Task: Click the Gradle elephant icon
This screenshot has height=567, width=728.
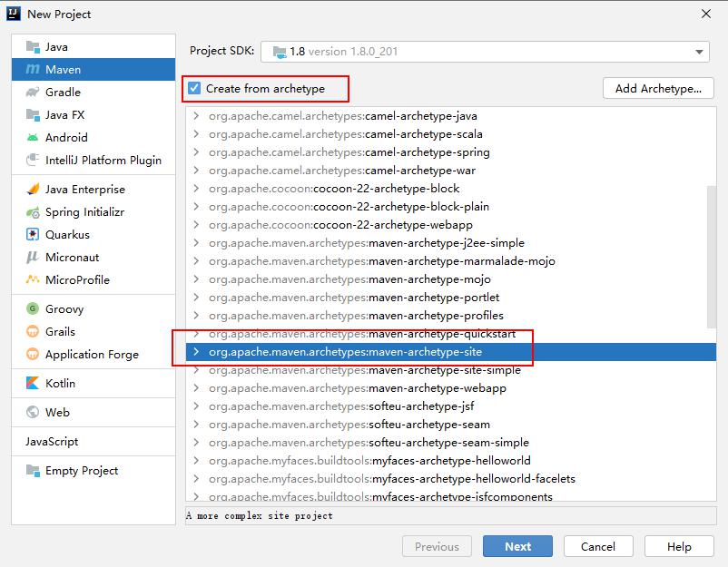Action: click(33, 92)
